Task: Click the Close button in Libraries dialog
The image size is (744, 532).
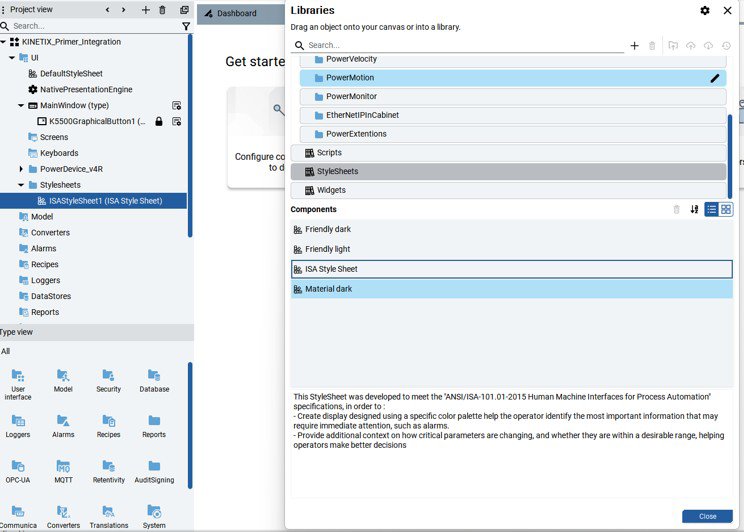Action: [x=707, y=516]
